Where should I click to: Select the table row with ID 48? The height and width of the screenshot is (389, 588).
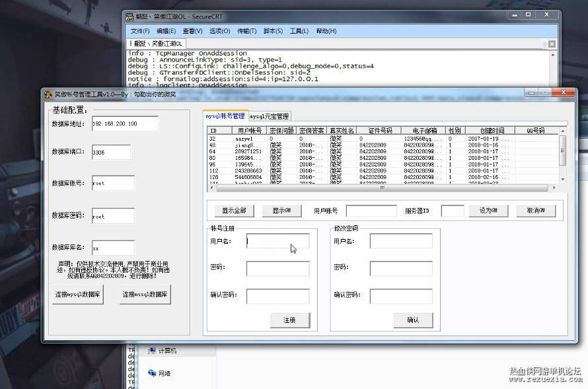click(x=383, y=145)
